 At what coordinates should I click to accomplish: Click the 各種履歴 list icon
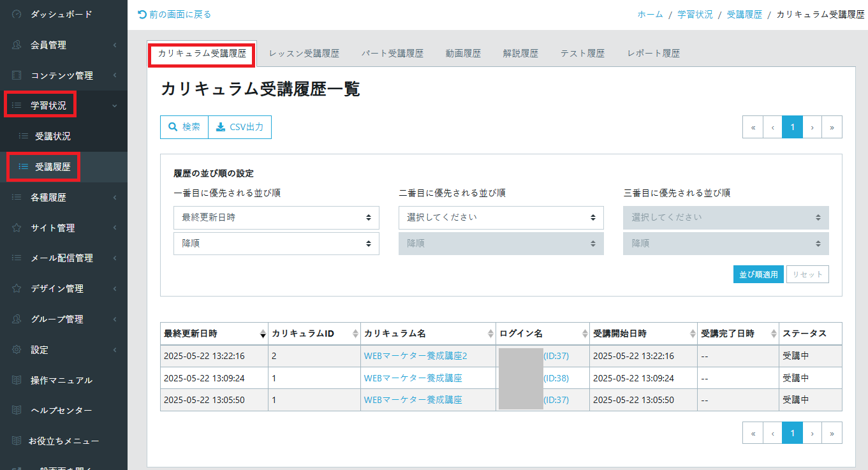pyautogui.click(x=17, y=197)
